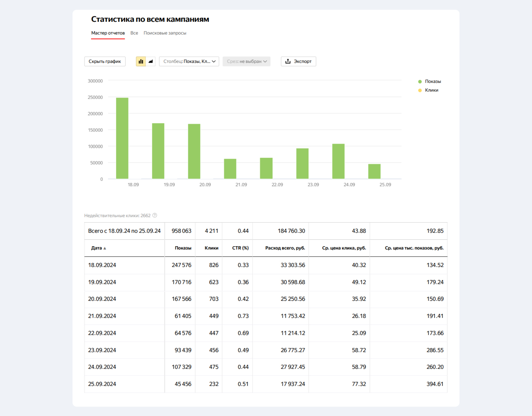Select row date 18.09.2024
This screenshot has width=532, height=416.
tap(102, 265)
